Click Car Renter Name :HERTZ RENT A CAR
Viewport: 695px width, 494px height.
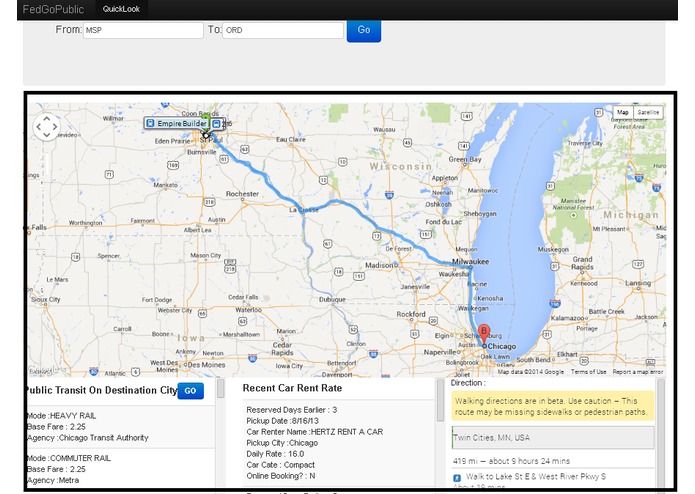(315, 432)
